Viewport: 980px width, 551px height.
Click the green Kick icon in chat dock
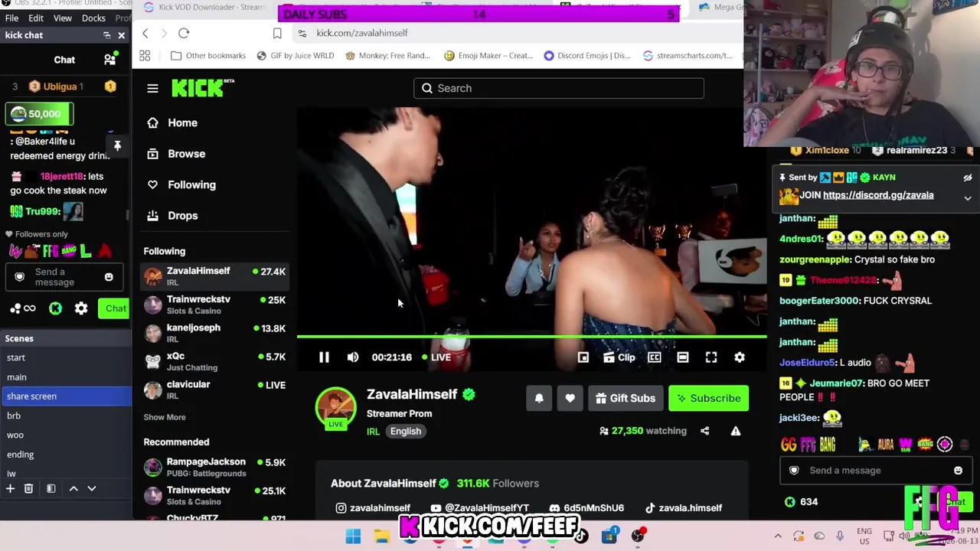coord(55,308)
